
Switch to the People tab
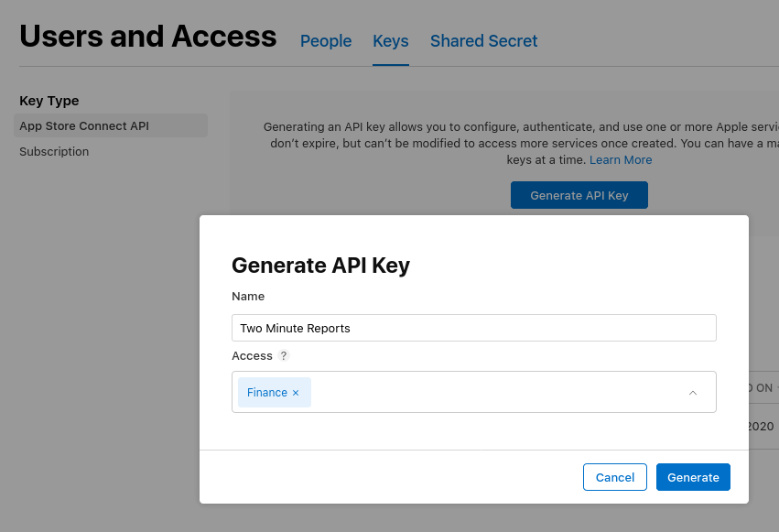click(325, 40)
